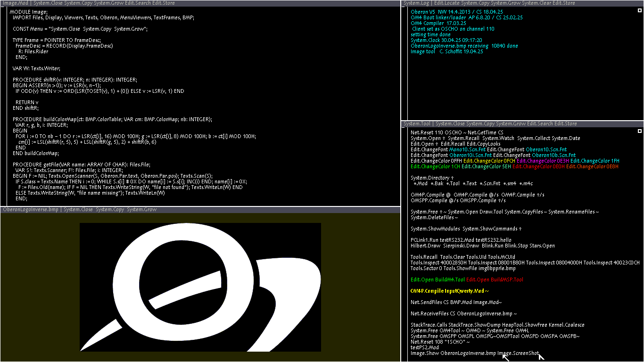Run the System.ShowCommands command

pos(490,229)
